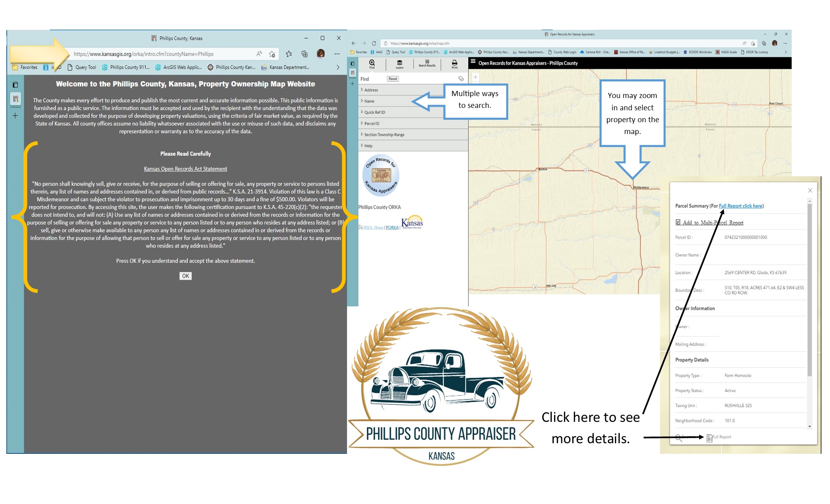This screenshot has height=504, width=830.
Task: Open Kansas Department bookmark in left window
Action: 285,67
